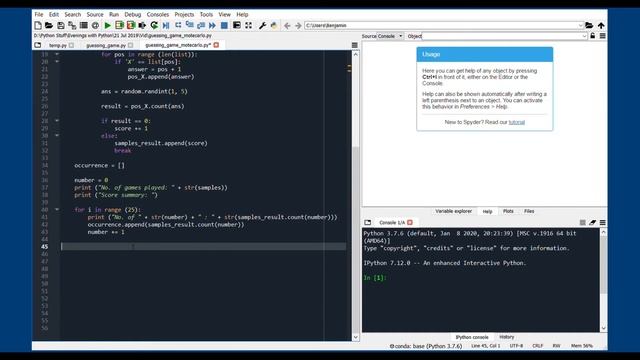This screenshot has height=360, width=640.
Task: Open the File menu
Action: pyautogui.click(x=39, y=14)
